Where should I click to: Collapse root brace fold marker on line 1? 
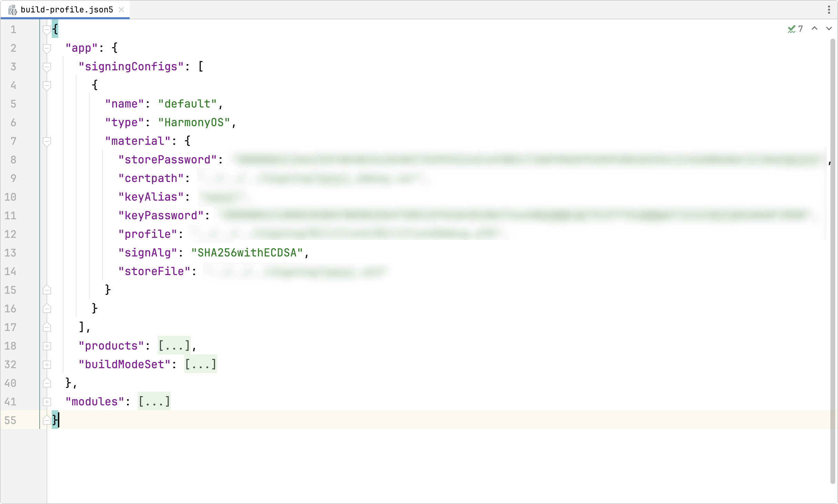point(47,30)
